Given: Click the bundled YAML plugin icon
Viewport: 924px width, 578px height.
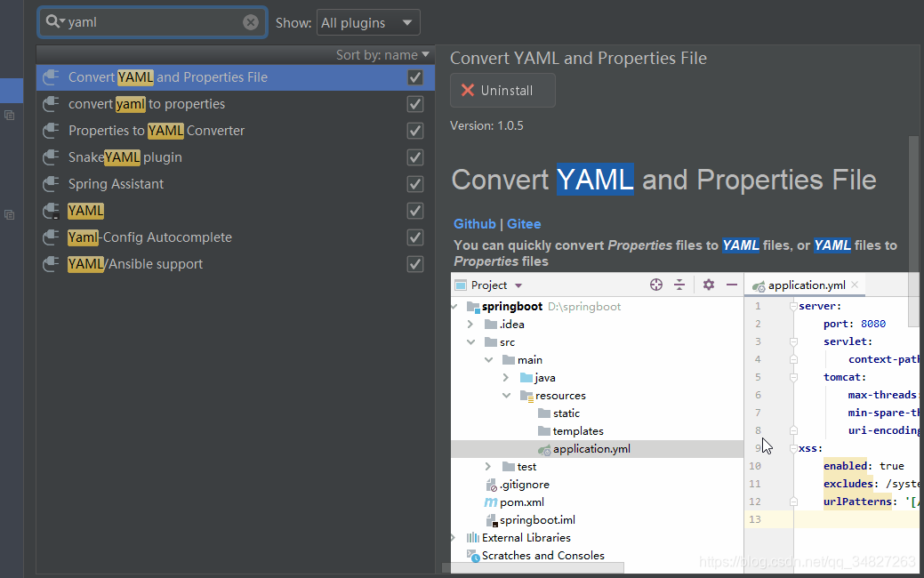Looking at the screenshot, I should click(x=52, y=211).
